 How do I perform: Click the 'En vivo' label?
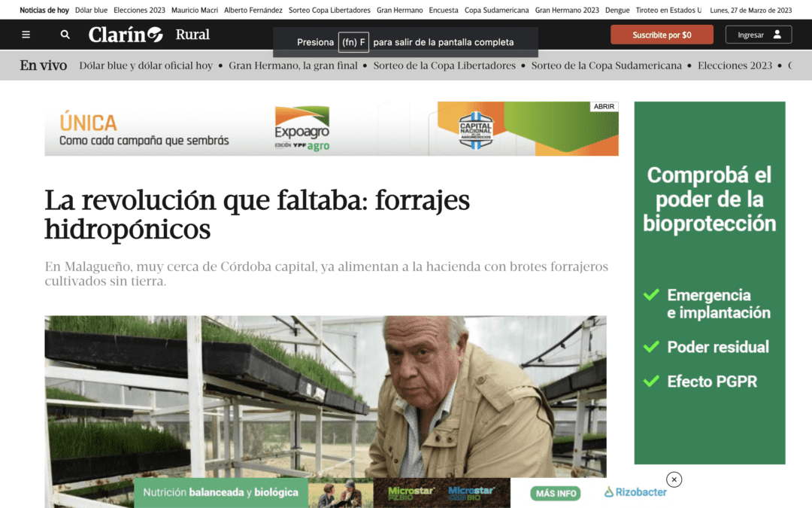[44, 65]
